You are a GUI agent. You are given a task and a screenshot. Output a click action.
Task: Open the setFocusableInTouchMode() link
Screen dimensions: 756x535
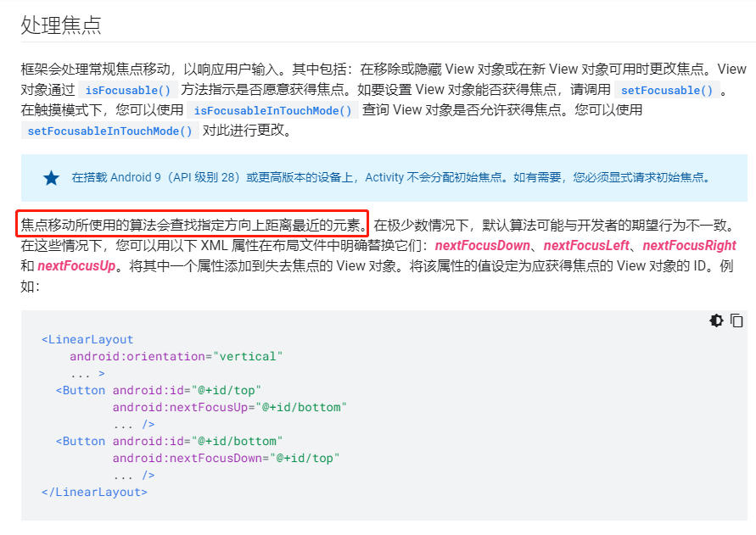click(x=110, y=131)
